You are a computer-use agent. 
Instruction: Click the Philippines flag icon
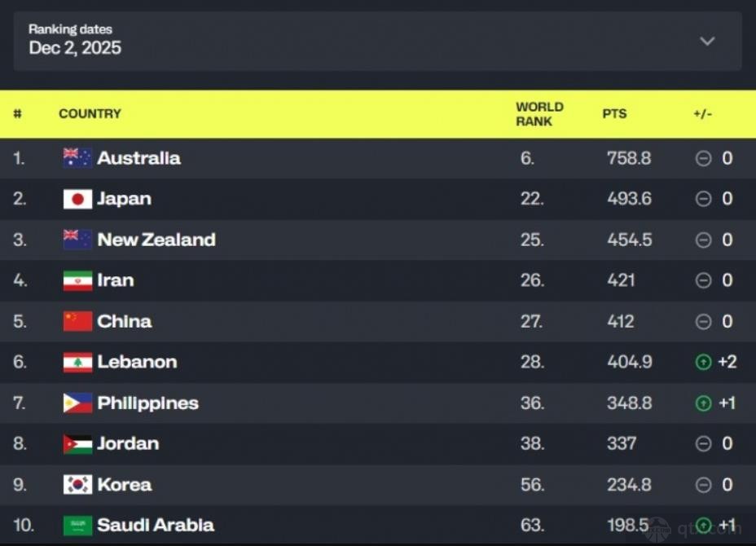click(x=77, y=403)
